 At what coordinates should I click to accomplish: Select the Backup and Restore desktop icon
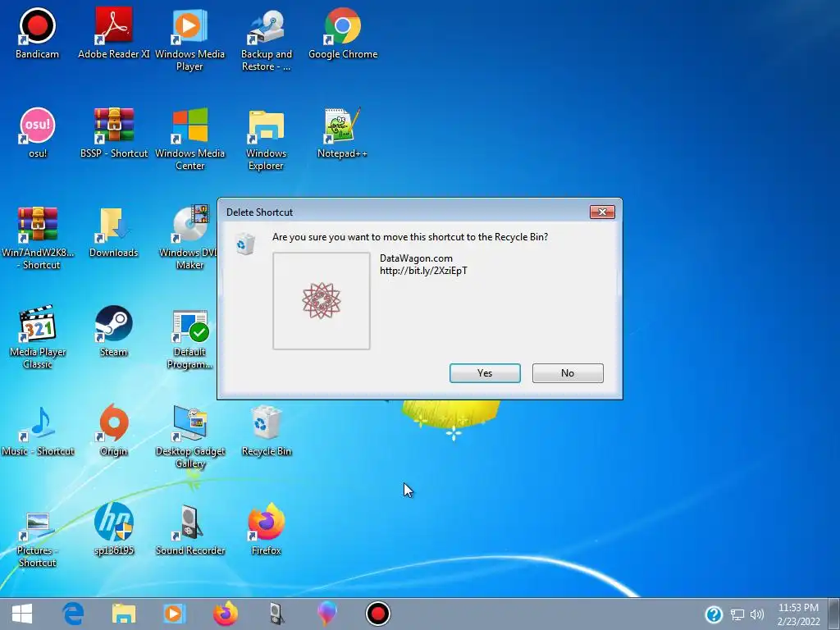267,40
